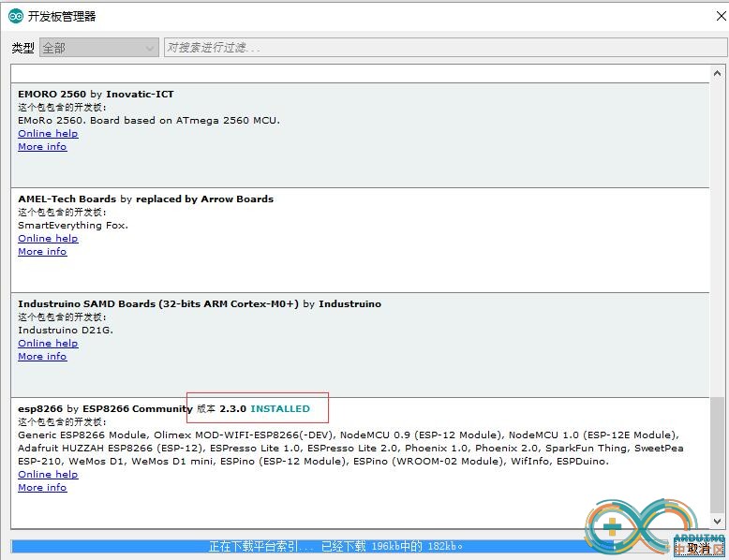The image size is (729, 560).
Task: Click the 取消 cancel button
Action: point(699,548)
